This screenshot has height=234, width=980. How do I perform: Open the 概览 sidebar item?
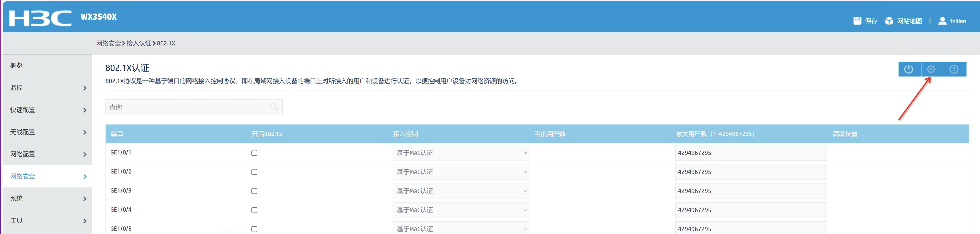click(47, 65)
